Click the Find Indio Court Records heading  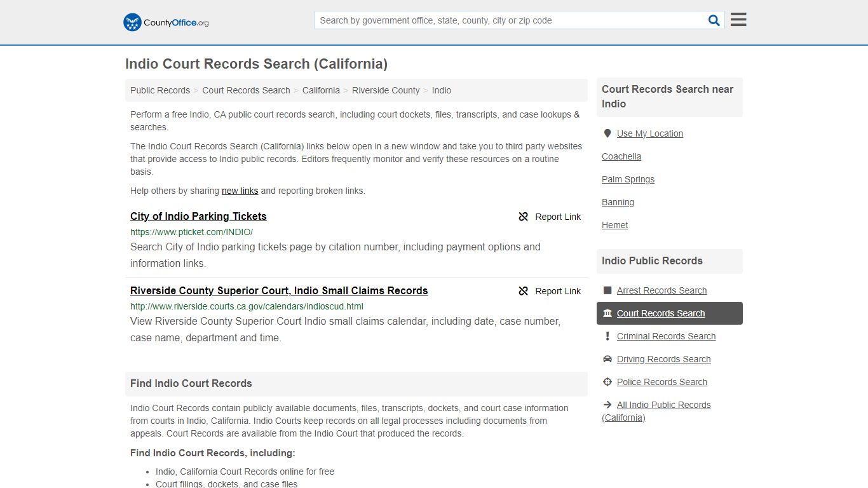191,383
